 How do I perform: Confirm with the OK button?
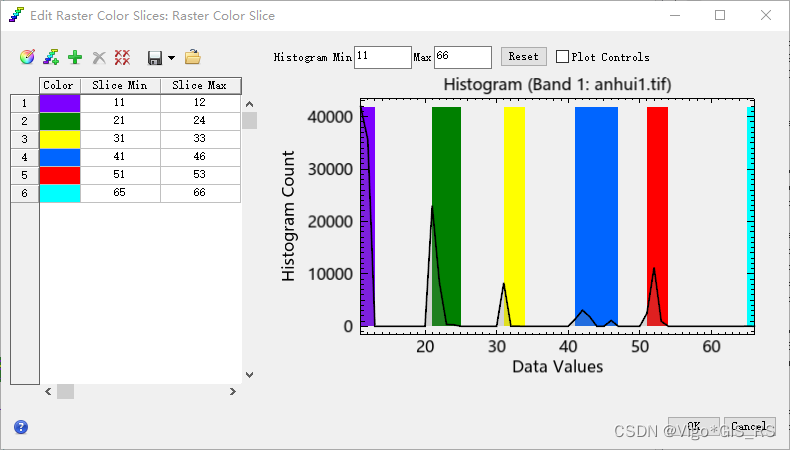(694, 426)
